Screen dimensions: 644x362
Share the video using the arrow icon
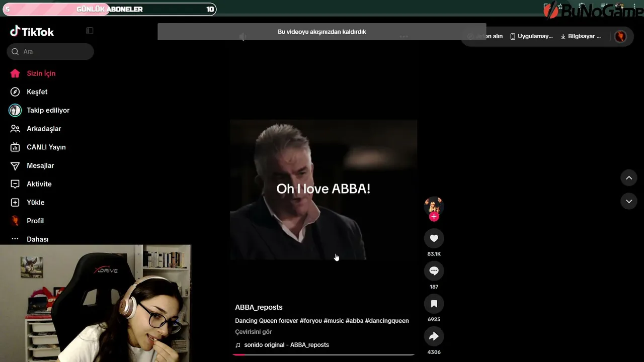coord(434,336)
